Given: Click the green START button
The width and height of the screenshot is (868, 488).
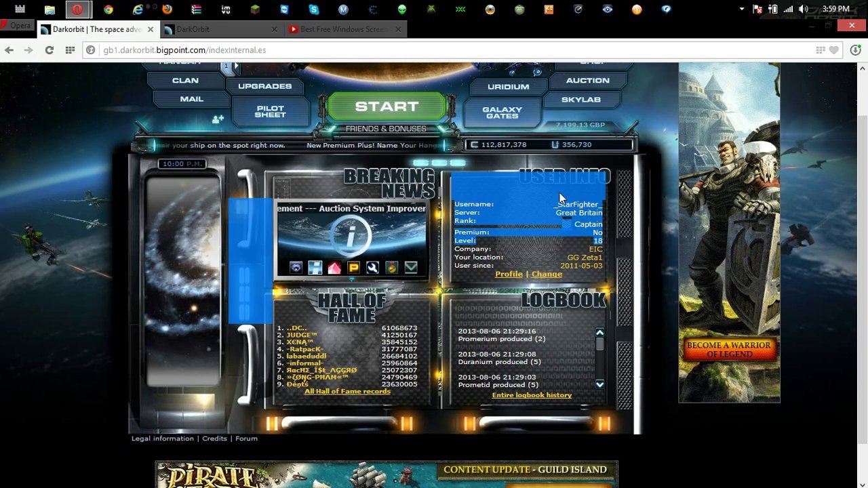Looking at the screenshot, I should (387, 106).
